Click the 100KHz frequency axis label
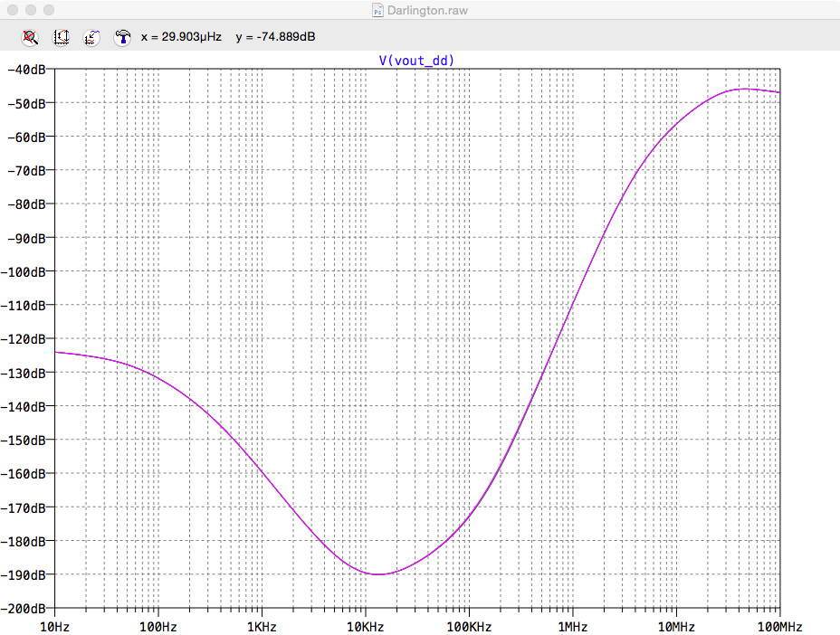Viewport: 840px width, 635px height. coord(469,627)
